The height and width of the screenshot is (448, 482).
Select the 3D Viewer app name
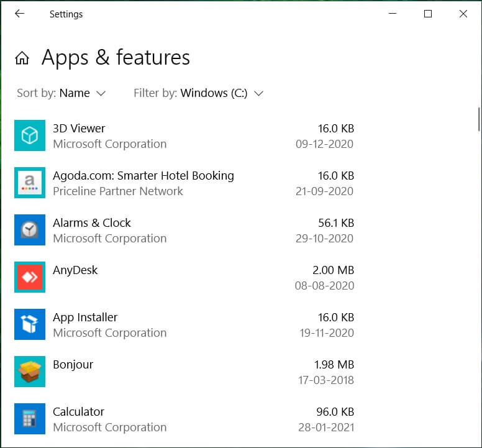[79, 129]
